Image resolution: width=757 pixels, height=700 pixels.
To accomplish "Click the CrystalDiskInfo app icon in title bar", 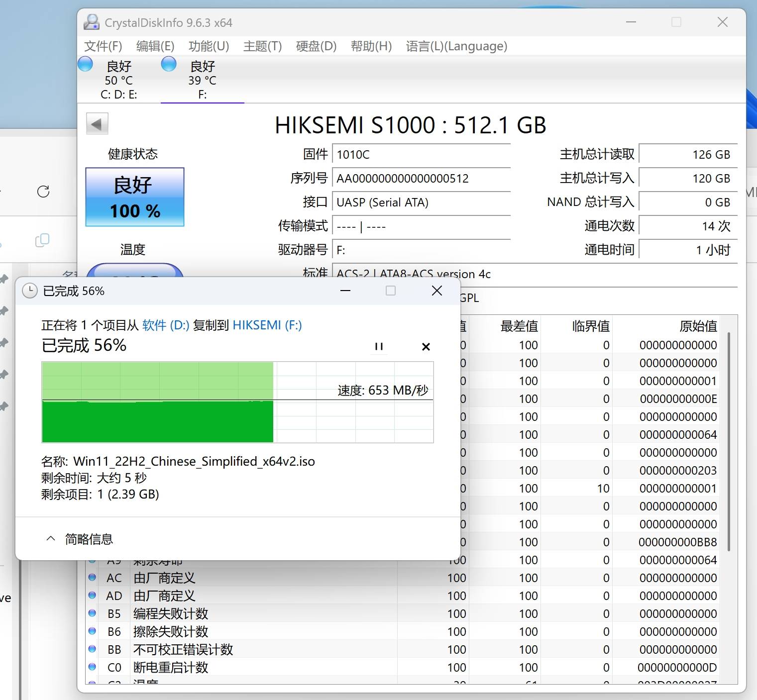I will [x=92, y=22].
